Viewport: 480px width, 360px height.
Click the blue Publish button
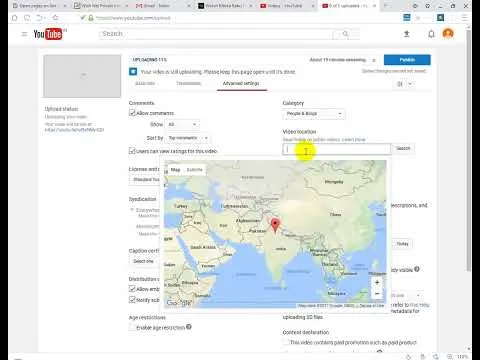[407, 60]
